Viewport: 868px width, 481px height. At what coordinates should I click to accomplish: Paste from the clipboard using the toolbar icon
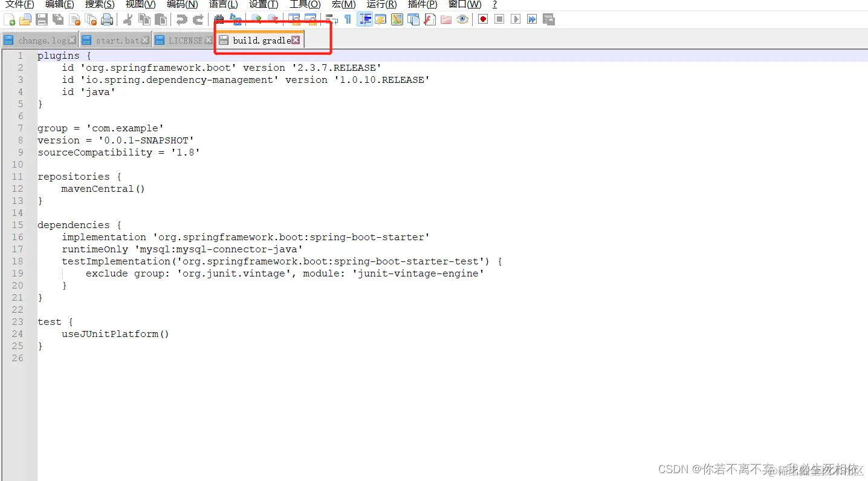(161, 19)
